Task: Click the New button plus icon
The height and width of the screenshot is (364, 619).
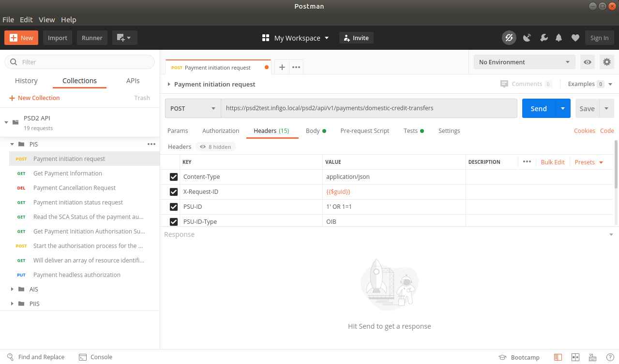Action: click(13, 38)
